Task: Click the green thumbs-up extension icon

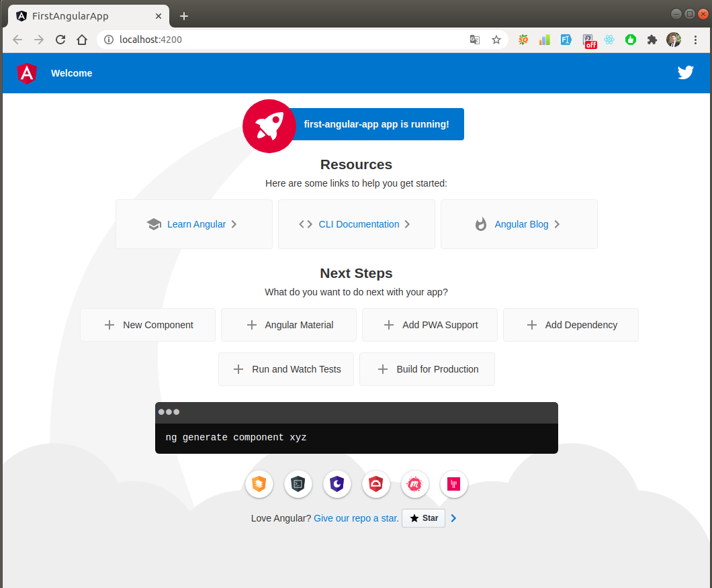Action: [x=630, y=40]
